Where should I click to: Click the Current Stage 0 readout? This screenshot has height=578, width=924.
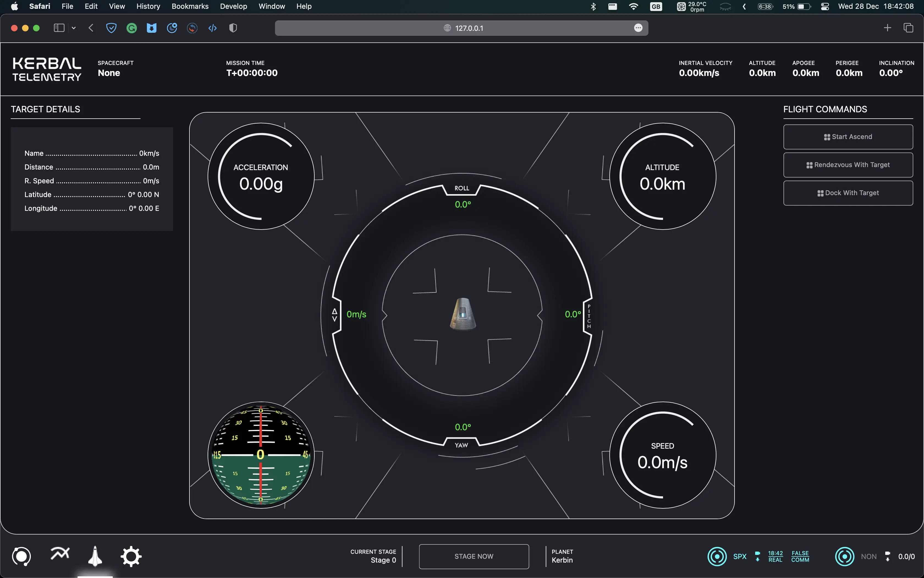click(x=373, y=556)
